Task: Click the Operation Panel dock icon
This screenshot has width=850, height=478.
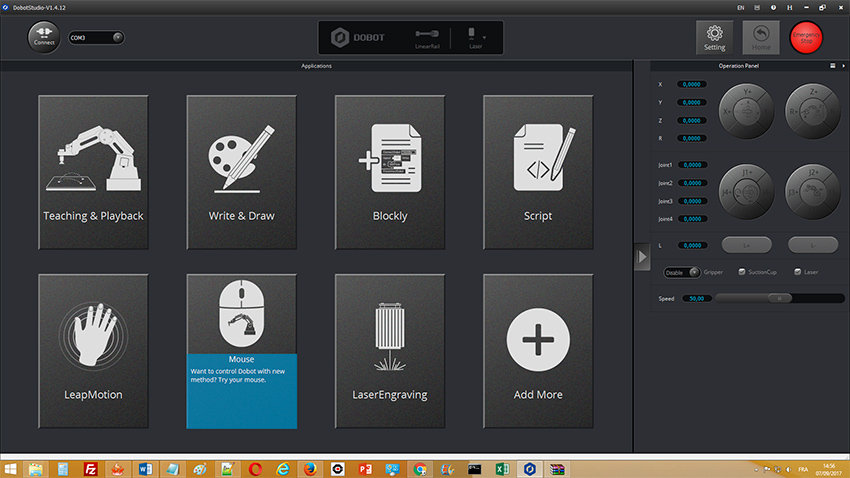Action: pyautogui.click(x=833, y=66)
